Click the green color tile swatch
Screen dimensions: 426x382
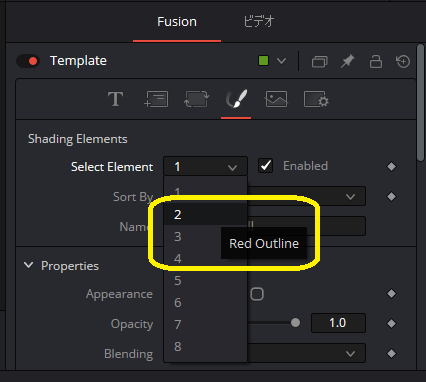coord(263,61)
